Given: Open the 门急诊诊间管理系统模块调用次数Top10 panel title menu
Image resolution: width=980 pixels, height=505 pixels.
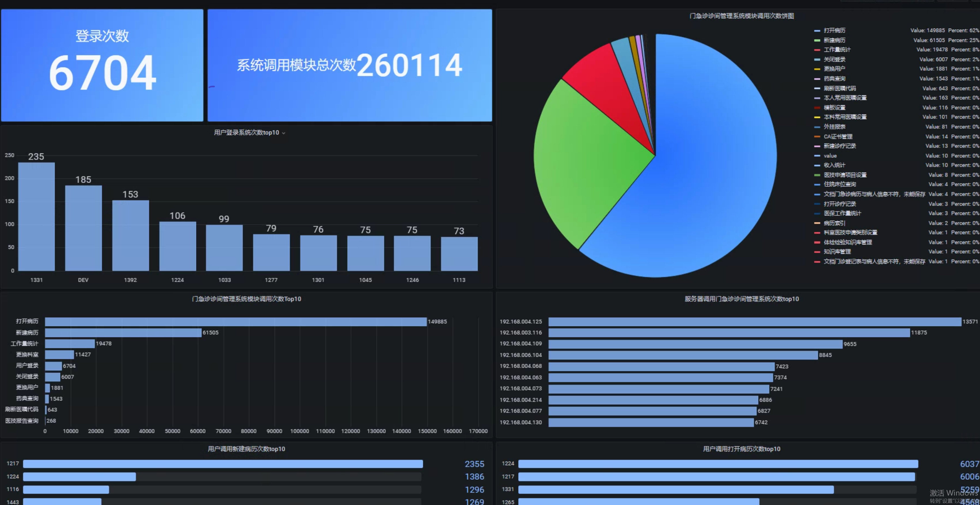Looking at the screenshot, I should pos(246,299).
